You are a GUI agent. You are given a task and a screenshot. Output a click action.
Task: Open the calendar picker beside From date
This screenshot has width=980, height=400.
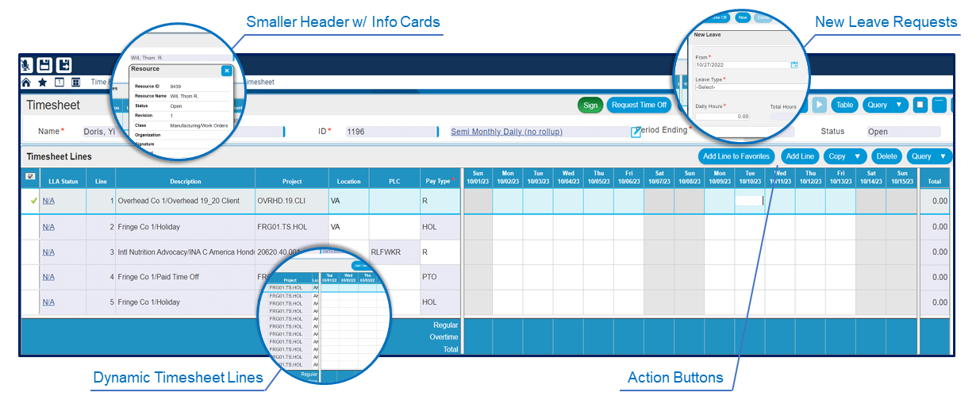(x=794, y=65)
